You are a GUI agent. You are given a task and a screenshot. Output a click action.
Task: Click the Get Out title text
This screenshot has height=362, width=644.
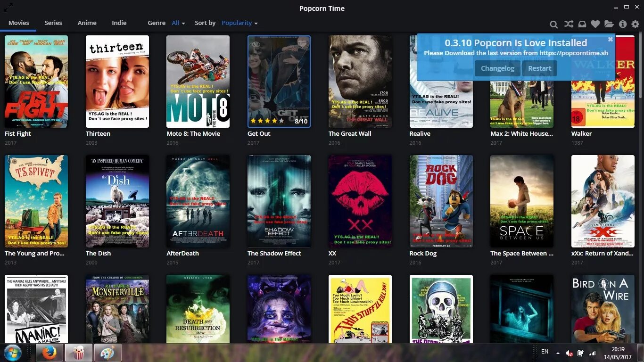[259, 134]
